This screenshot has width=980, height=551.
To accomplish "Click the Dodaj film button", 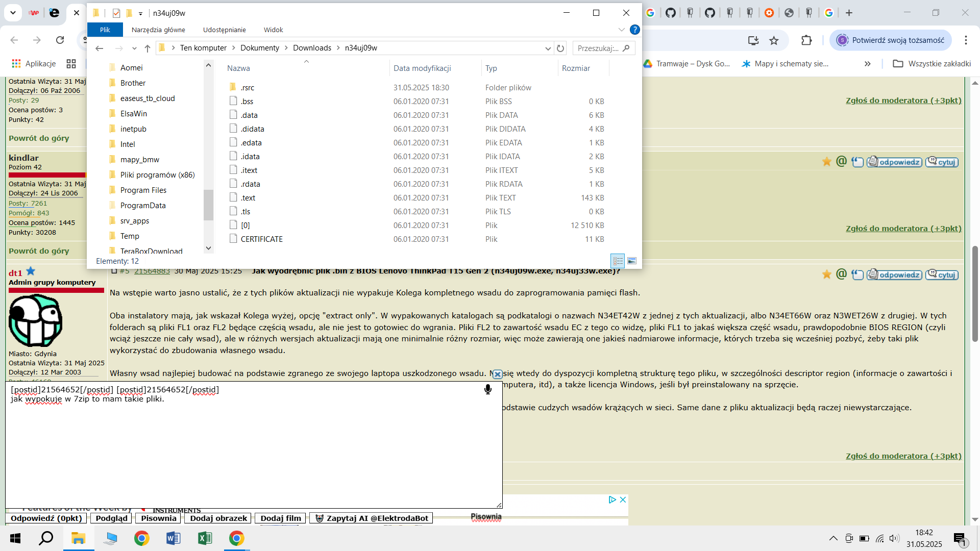I will click(x=281, y=518).
